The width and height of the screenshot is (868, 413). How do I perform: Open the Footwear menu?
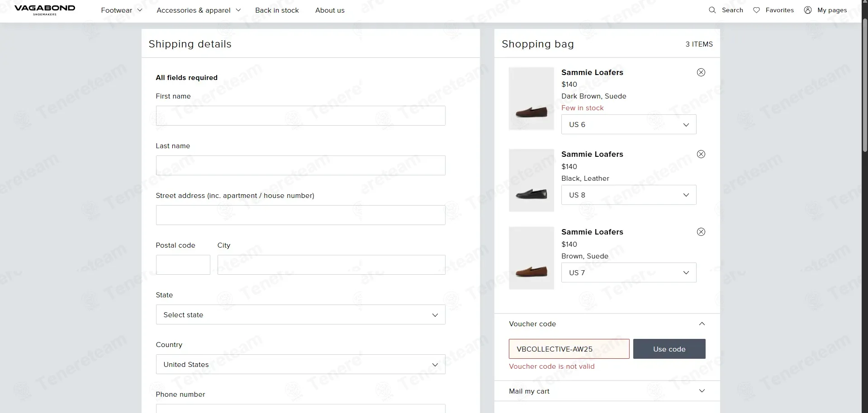(x=122, y=10)
